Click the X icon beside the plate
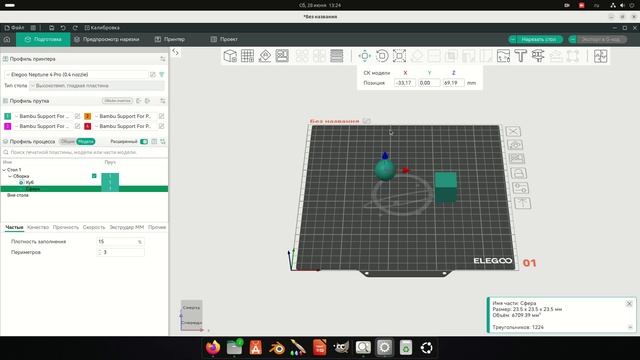This screenshot has width=640, height=360. tap(513, 131)
